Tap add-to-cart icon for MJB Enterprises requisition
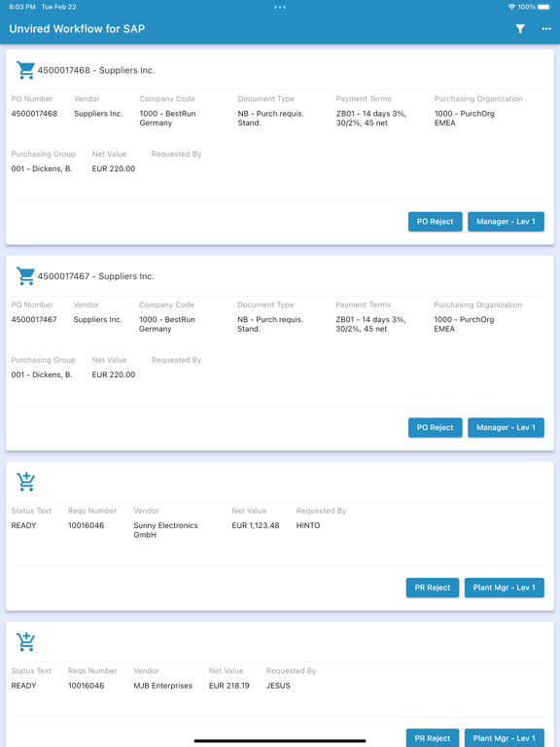This screenshot has height=747, width=560. point(25,642)
